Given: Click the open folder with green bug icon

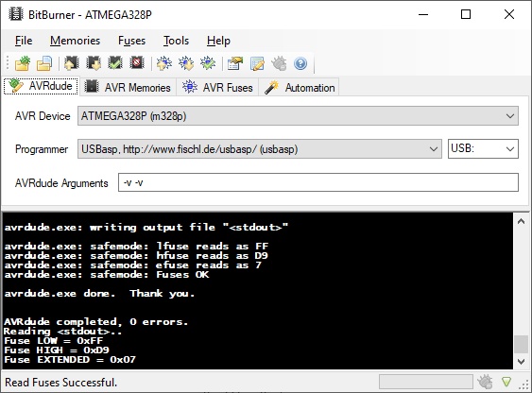Looking at the screenshot, I should pos(23,63).
